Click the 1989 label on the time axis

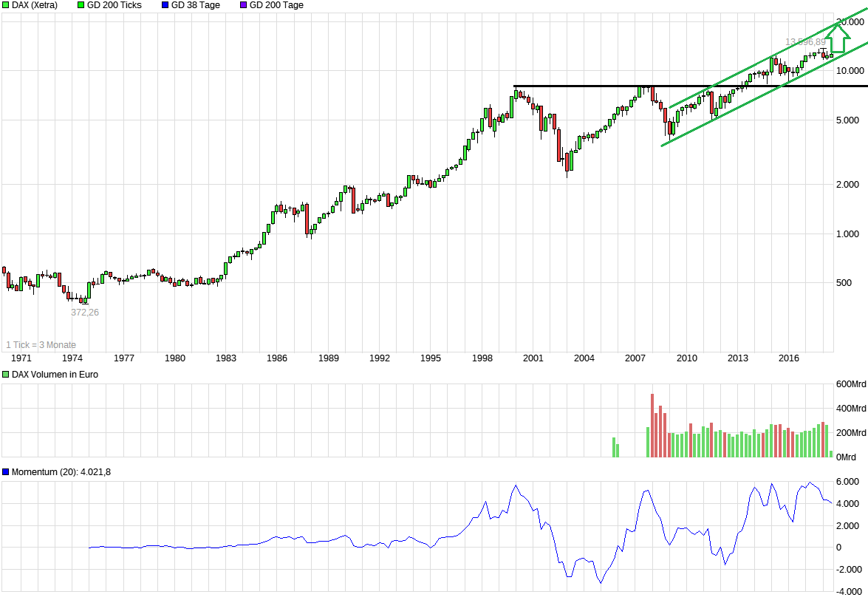[328, 358]
